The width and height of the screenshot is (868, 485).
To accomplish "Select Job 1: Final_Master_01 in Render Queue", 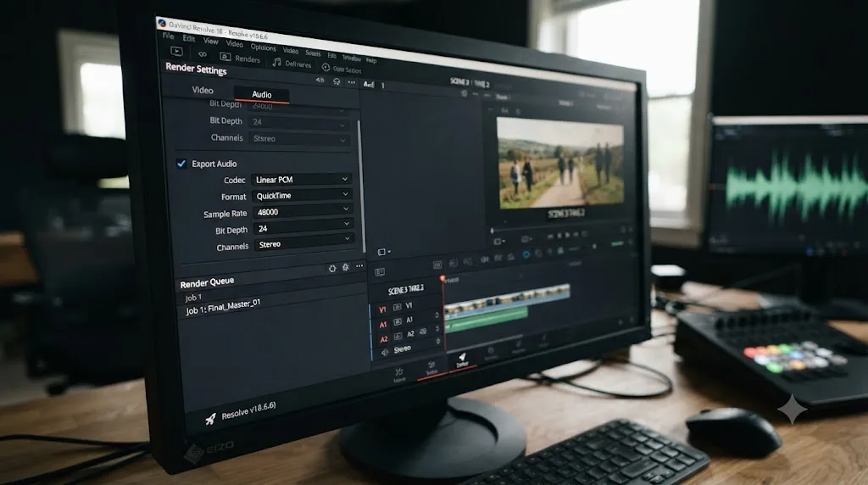I will pyautogui.click(x=223, y=307).
